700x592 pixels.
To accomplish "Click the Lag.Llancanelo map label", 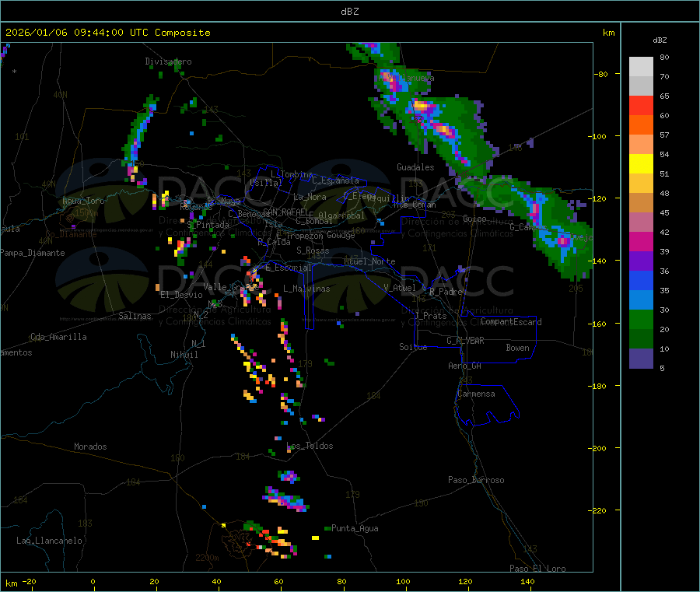I will [49, 541].
